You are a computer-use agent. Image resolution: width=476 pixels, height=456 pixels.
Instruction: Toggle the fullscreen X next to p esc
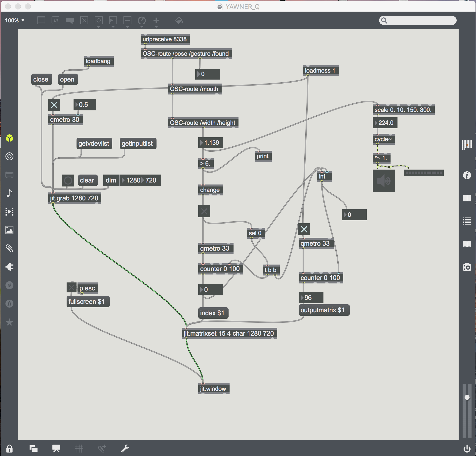click(x=72, y=288)
